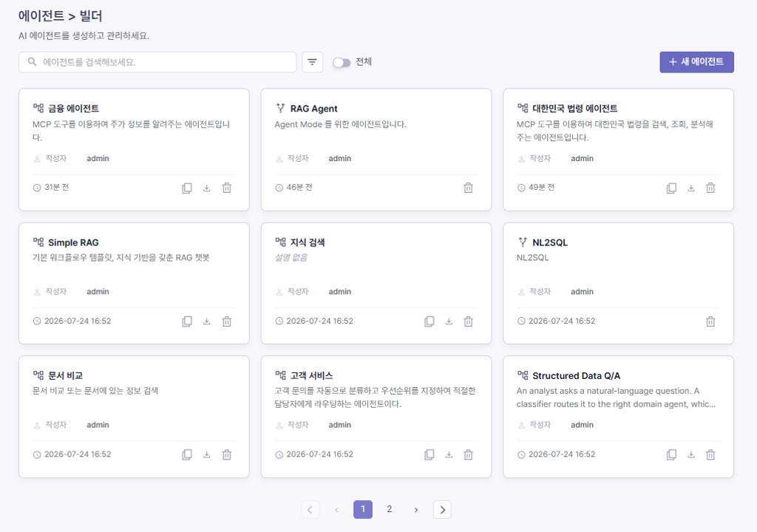Screen dimensions: 757x532
Task: Copy the 고객 서비스 agent
Action: (430, 454)
